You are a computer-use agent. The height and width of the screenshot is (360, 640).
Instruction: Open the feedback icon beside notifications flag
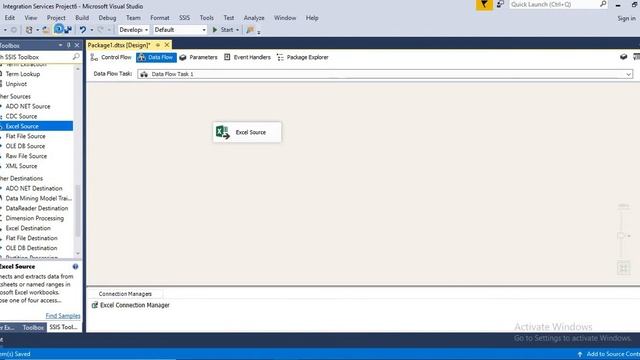coord(500,4)
